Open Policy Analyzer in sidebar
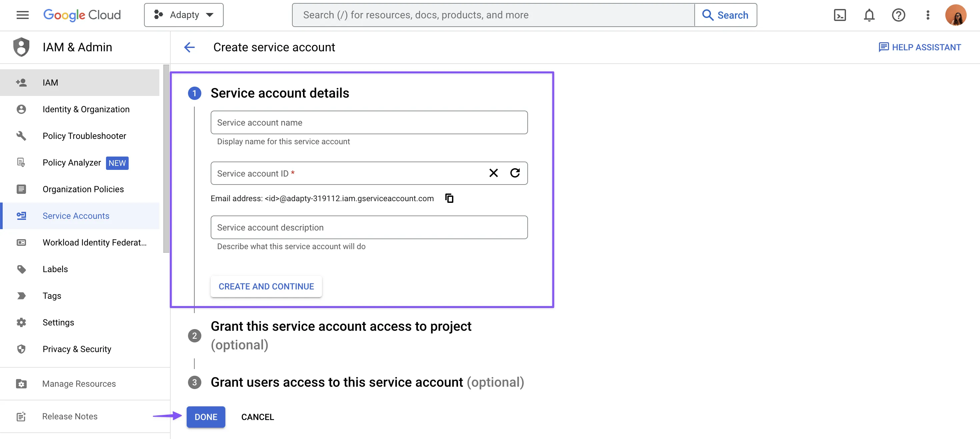This screenshot has height=439, width=980. click(72, 163)
